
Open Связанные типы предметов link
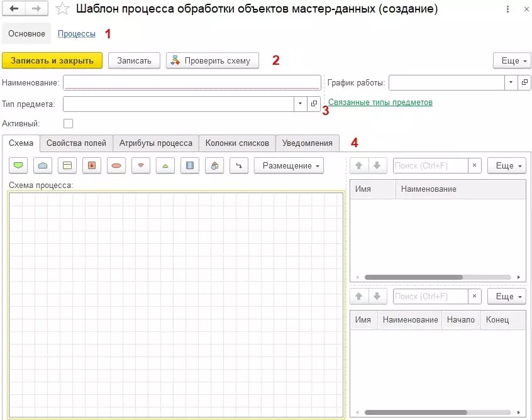380,102
